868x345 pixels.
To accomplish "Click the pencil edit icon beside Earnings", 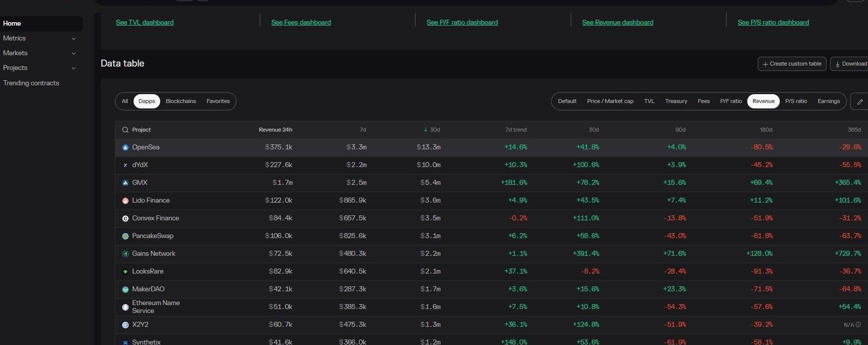I will pyautogui.click(x=860, y=102).
